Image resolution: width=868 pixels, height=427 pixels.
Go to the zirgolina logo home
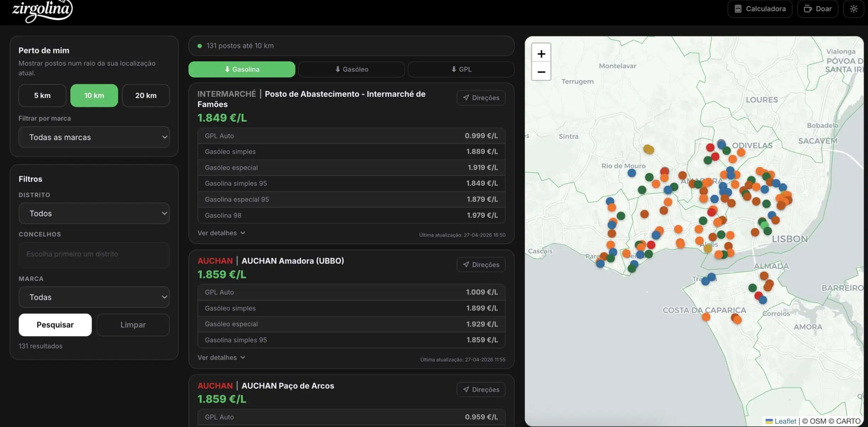coord(42,11)
